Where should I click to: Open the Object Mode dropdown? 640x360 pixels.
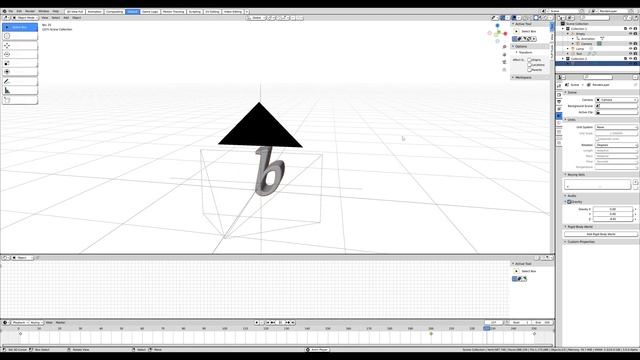pyautogui.click(x=25, y=18)
